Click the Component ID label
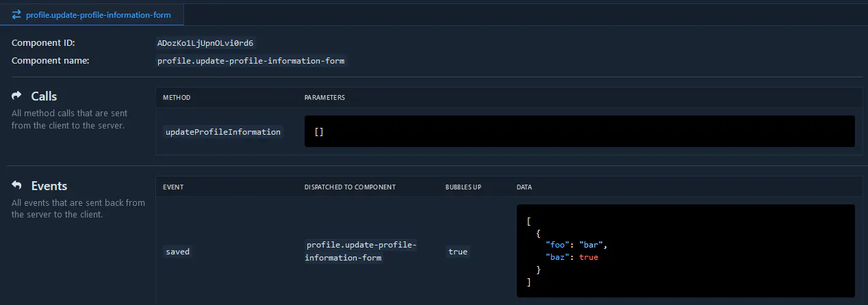This screenshot has height=305, width=868. (x=43, y=43)
